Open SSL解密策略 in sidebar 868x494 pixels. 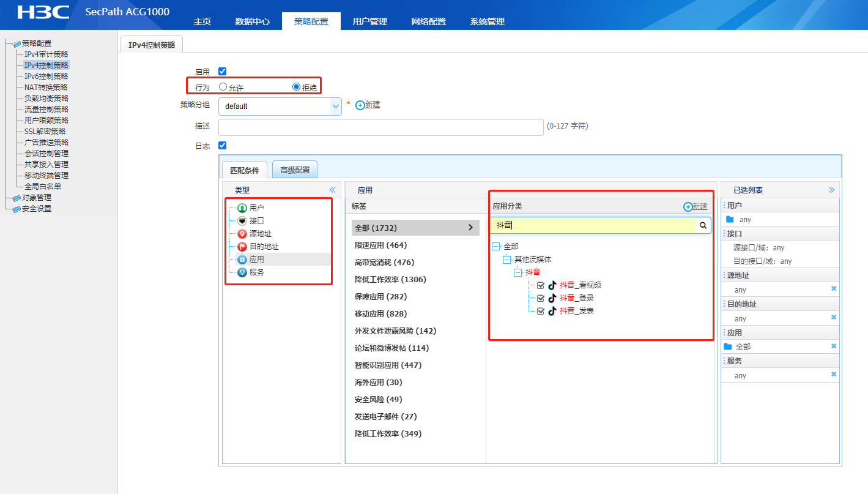(x=45, y=132)
